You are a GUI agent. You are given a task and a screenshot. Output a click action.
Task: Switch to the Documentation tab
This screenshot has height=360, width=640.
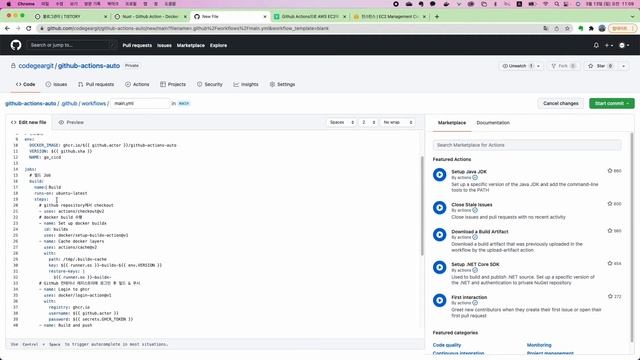point(493,123)
